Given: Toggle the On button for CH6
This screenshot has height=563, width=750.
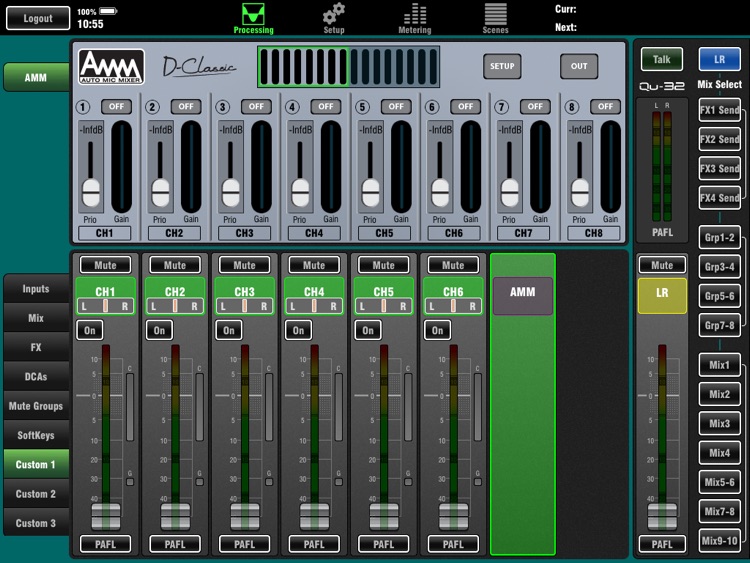Looking at the screenshot, I should [437, 330].
